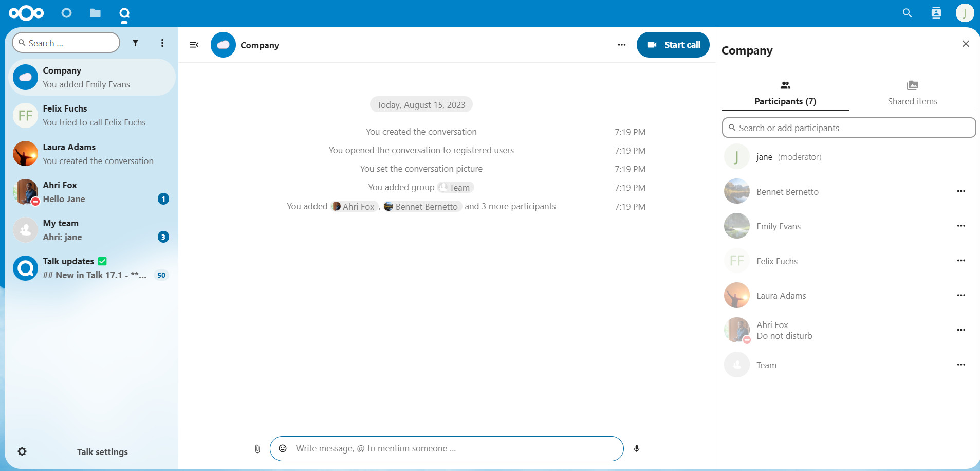Viewport: 980px width, 471px height.
Task: Select the Participants (7) tab
Action: tap(785, 94)
